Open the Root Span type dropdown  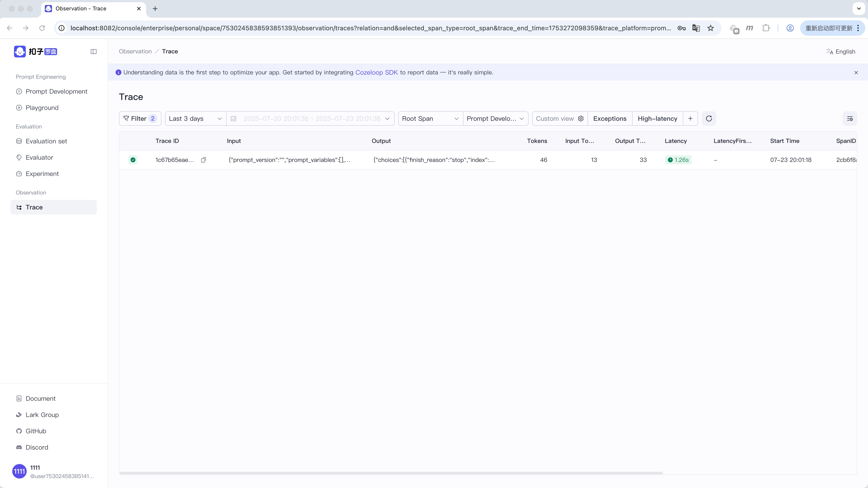pos(430,119)
